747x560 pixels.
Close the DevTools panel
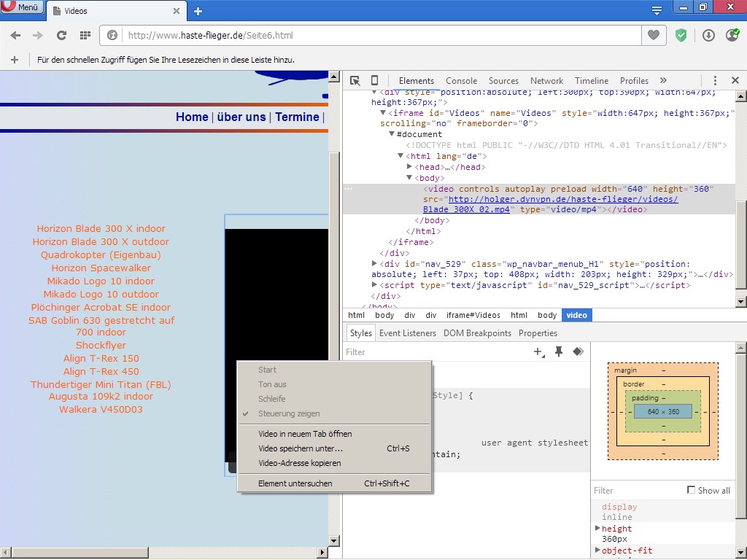click(x=735, y=80)
